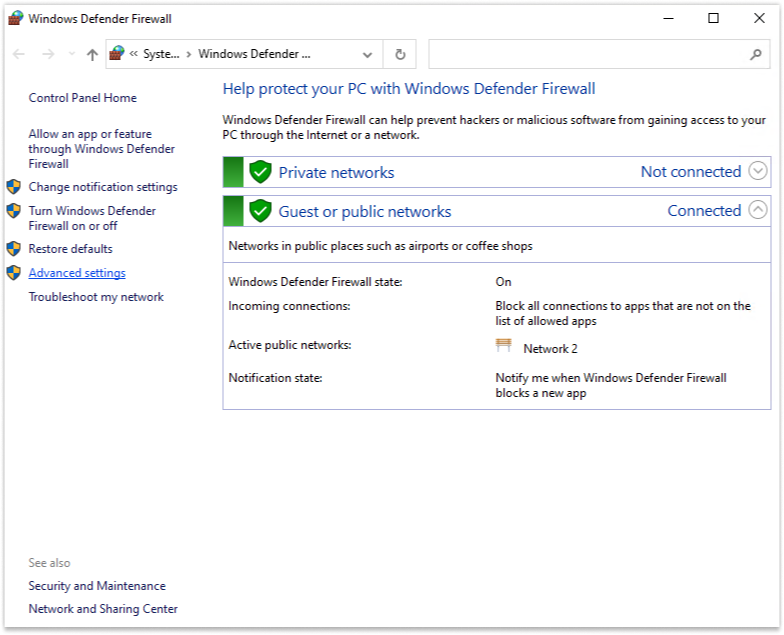The image size is (784, 635).
Task: Click the Firewall state value On
Action: [x=504, y=282]
